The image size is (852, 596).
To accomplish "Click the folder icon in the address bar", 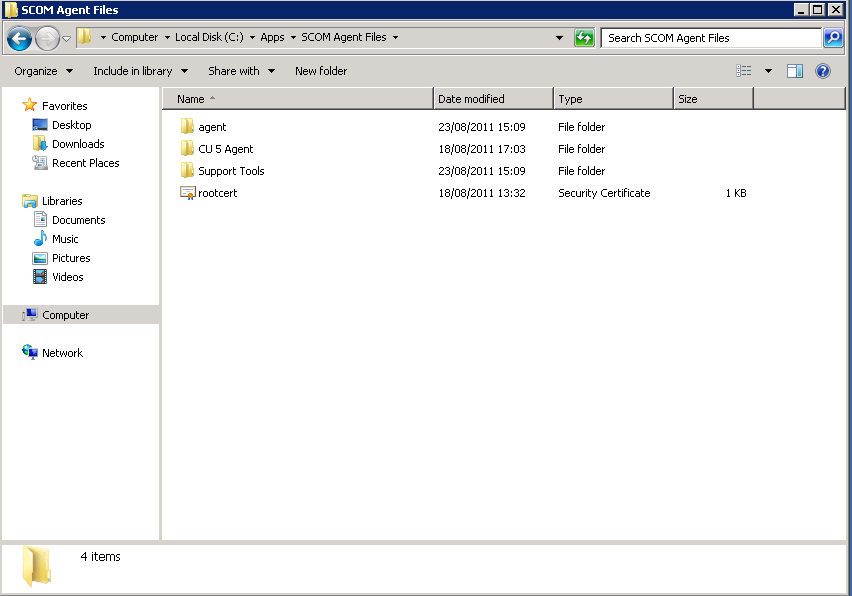I will [x=84, y=37].
